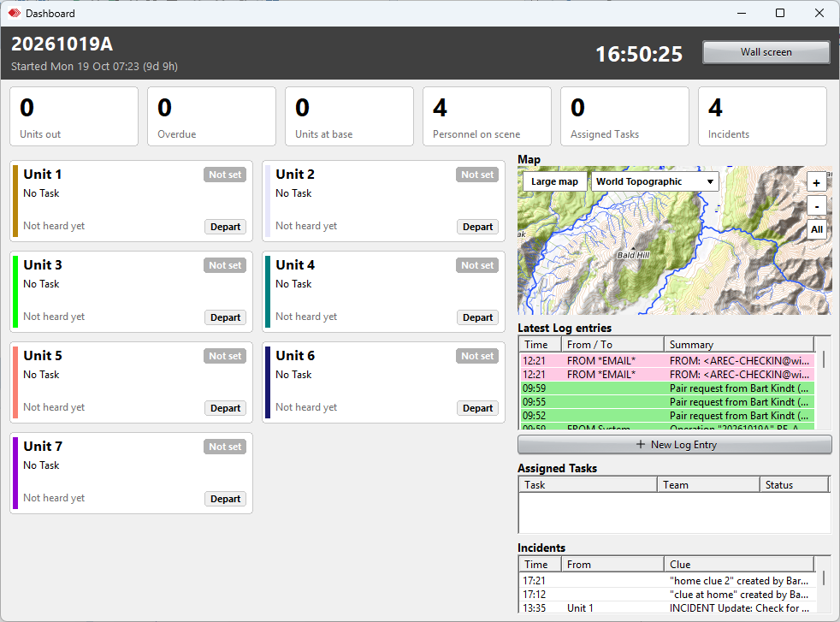Click the red Dashboard app icon
Viewport: 840px width, 622px height.
pos(14,13)
